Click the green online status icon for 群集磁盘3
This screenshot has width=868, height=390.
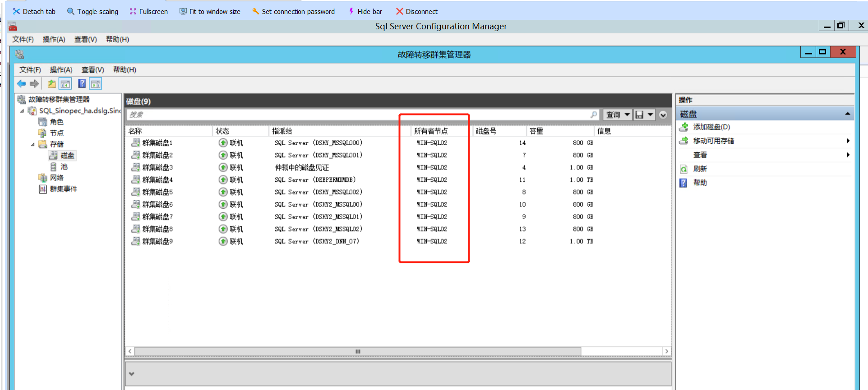223,167
